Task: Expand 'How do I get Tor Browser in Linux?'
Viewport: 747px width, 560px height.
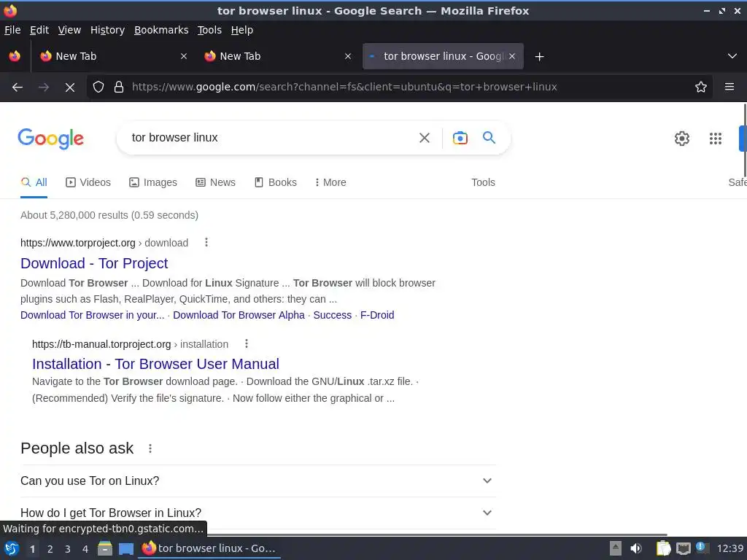Action: [258, 513]
